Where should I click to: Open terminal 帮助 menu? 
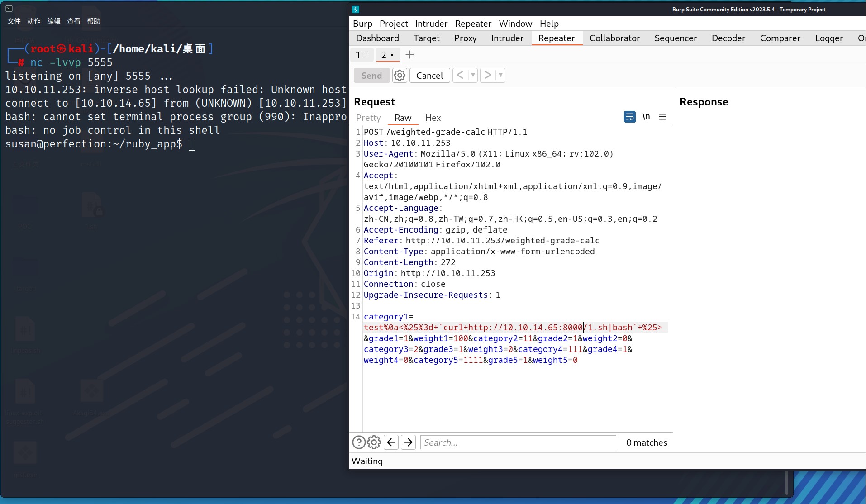(x=94, y=21)
